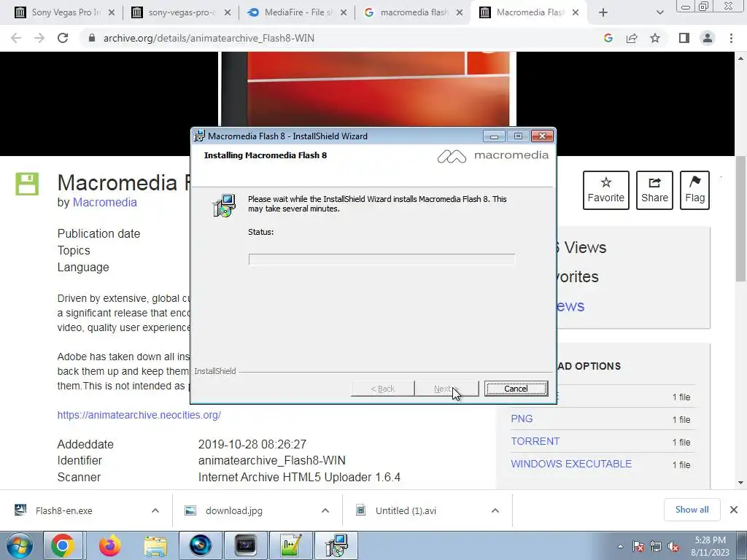747x560 pixels.
Task: Open download.jpg download options chevron
Action: pyautogui.click(x=325, y=510)
